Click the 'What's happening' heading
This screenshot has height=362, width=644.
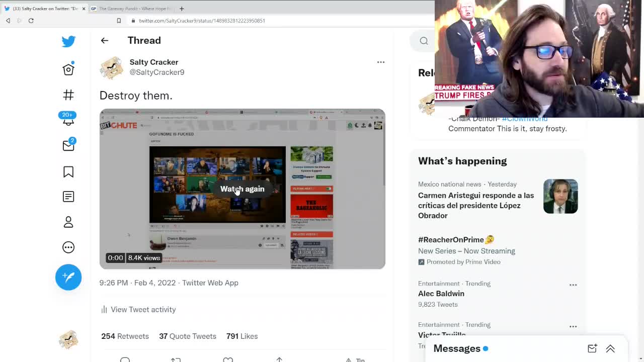tap(462, 161)
